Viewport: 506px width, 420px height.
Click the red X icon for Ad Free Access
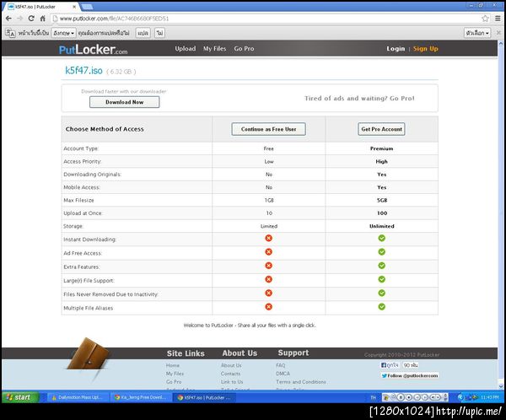[268, 252]
